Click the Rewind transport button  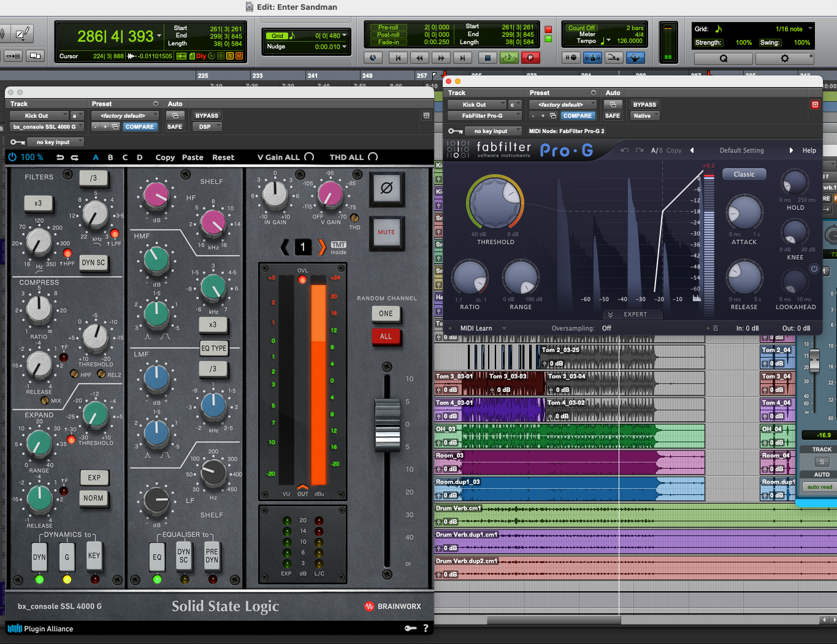(419, 58)
